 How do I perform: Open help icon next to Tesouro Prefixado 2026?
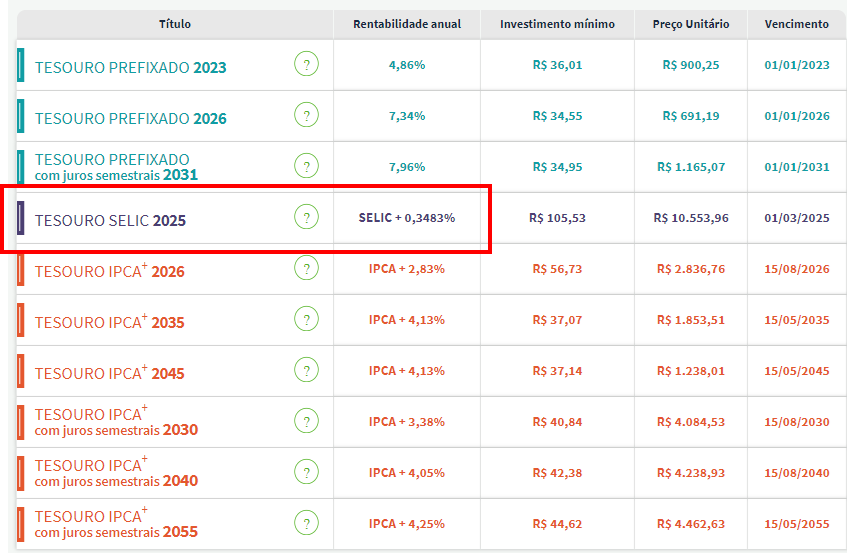click(306, 116)
